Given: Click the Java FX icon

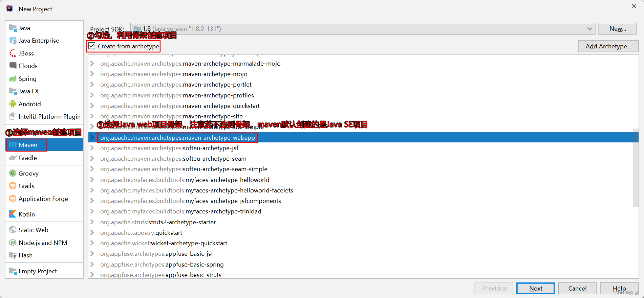Looking at the screenshot, I should tap(13, 91).
